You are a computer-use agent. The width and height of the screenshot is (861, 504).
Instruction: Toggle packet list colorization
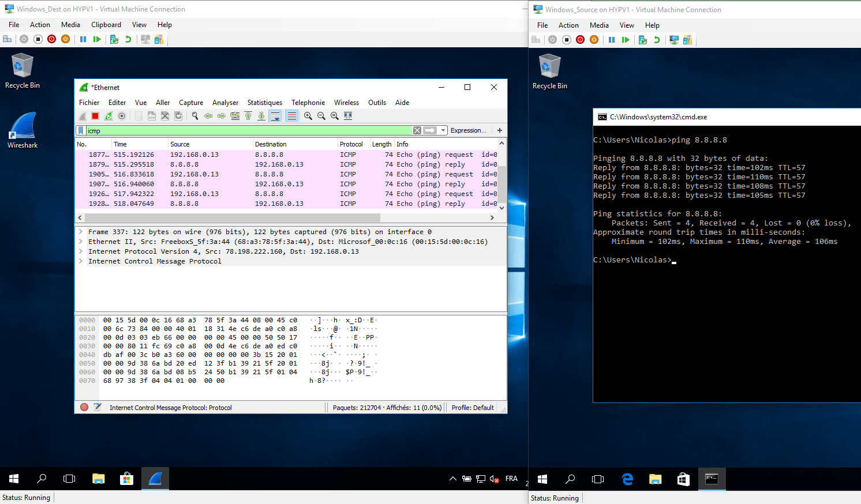(292, 116)
